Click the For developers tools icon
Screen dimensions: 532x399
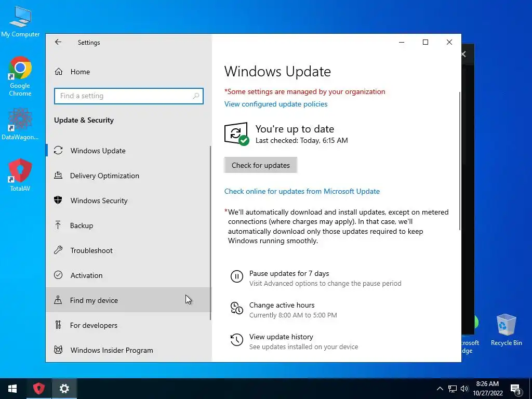point(58,325)
